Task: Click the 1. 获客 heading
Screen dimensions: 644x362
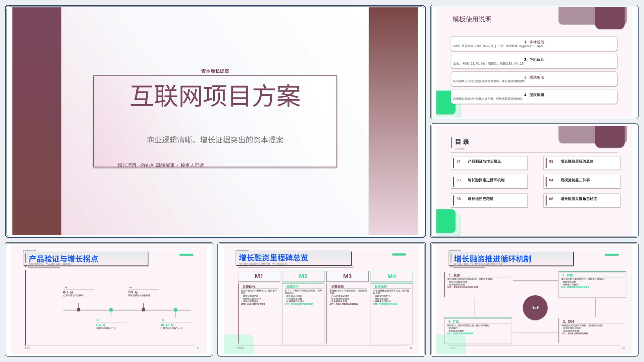Action: 454,276
